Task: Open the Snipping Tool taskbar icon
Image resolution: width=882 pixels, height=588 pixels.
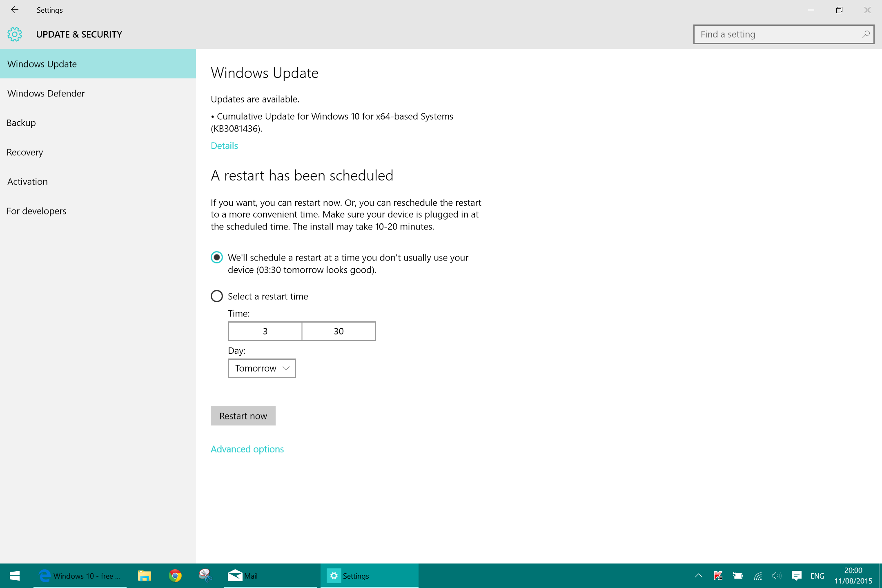Action: [205, 576]
